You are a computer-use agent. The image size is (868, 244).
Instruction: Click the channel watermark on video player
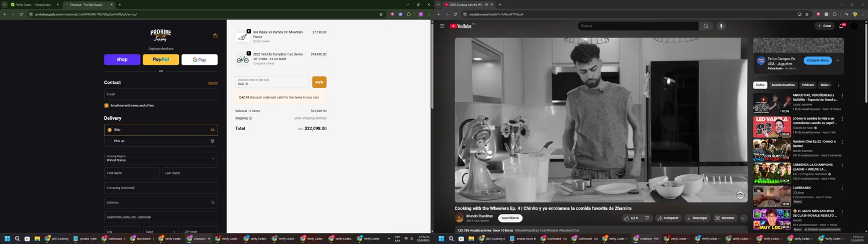tap(740, 195)
